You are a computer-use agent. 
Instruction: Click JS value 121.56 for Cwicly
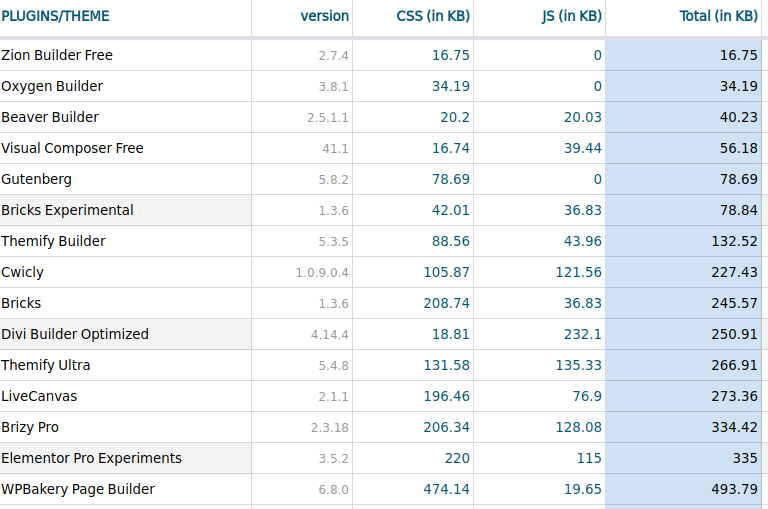tap(578, 272)
